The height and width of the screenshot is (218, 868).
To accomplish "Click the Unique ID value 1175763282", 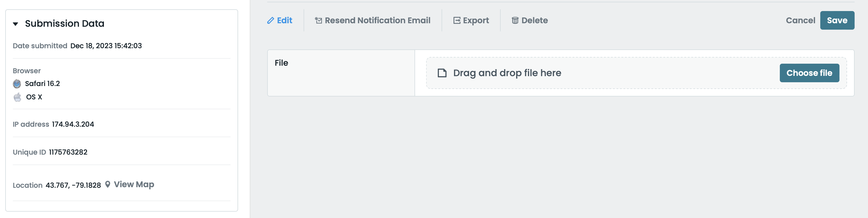I will 68,152.
